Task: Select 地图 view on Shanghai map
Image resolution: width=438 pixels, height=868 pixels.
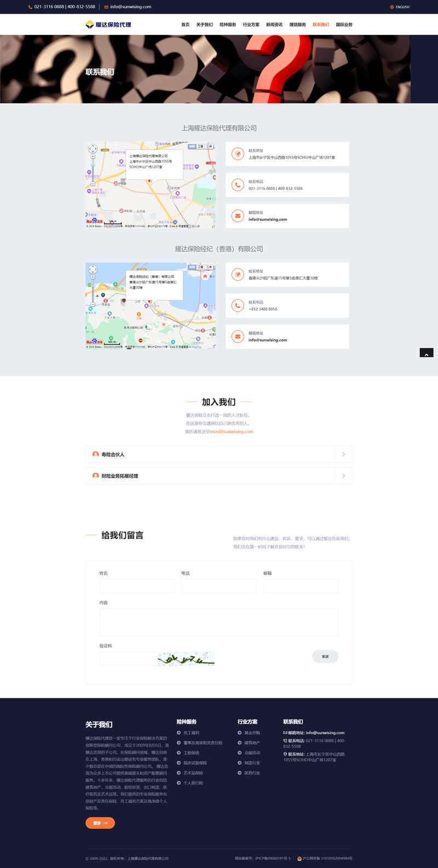Action: coord(192,147)
